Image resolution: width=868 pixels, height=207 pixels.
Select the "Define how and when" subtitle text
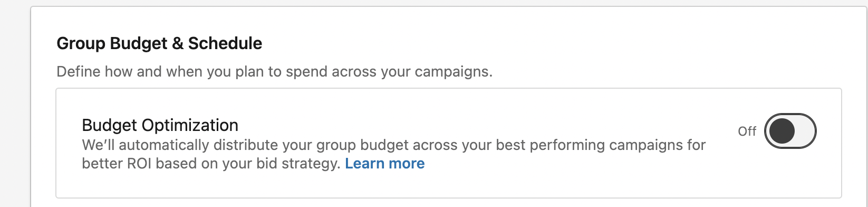click(x=274, y=72)
